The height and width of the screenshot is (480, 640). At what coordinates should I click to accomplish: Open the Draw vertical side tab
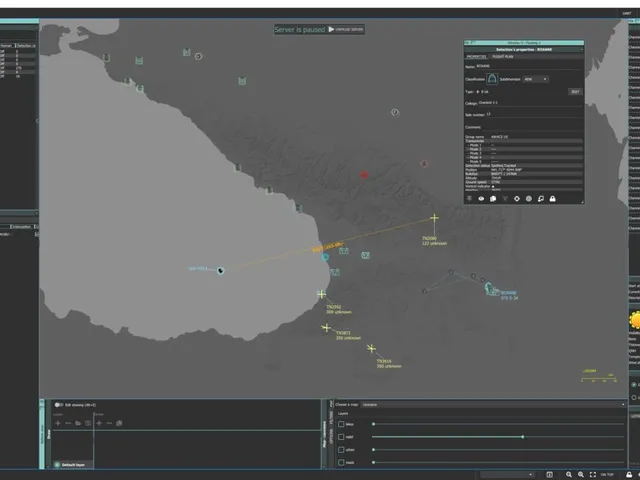click(x=49, y=434)
